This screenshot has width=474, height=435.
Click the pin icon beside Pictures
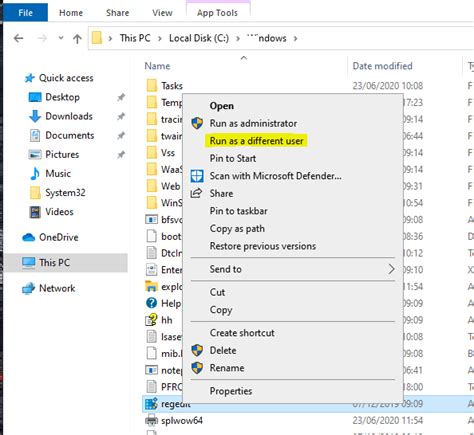tap(121, 155)
